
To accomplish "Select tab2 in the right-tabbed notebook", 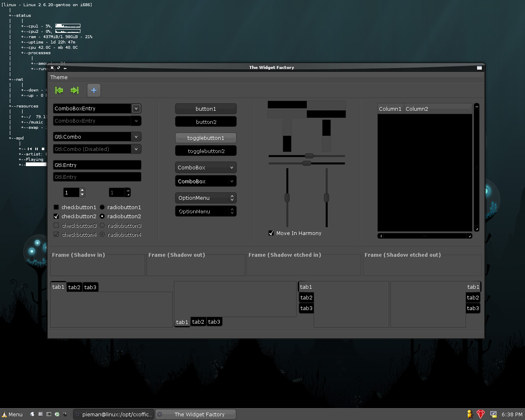I will [473, 297].
